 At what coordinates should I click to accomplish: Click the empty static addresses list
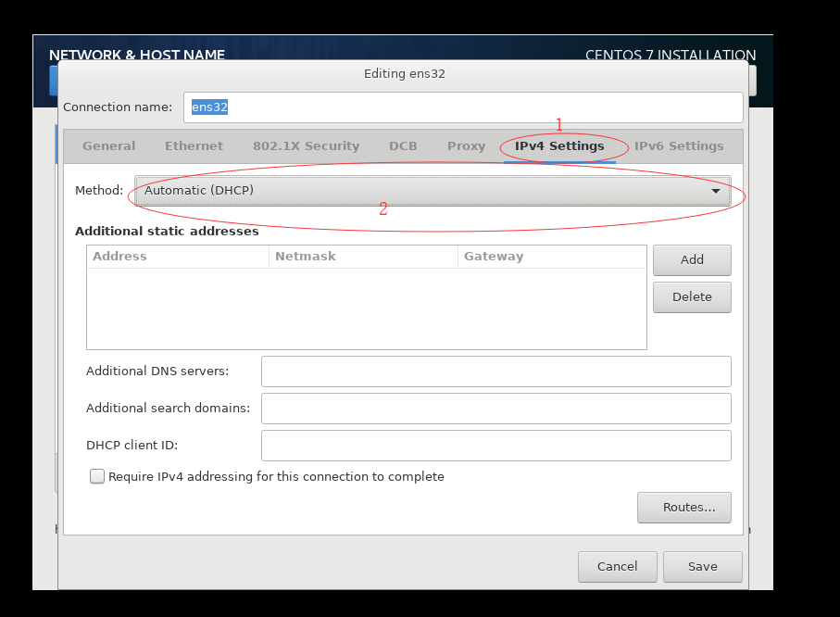tap(367, 308)
